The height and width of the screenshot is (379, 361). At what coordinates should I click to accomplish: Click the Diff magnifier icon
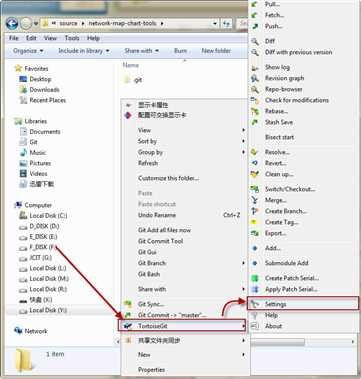click(255, 41)
